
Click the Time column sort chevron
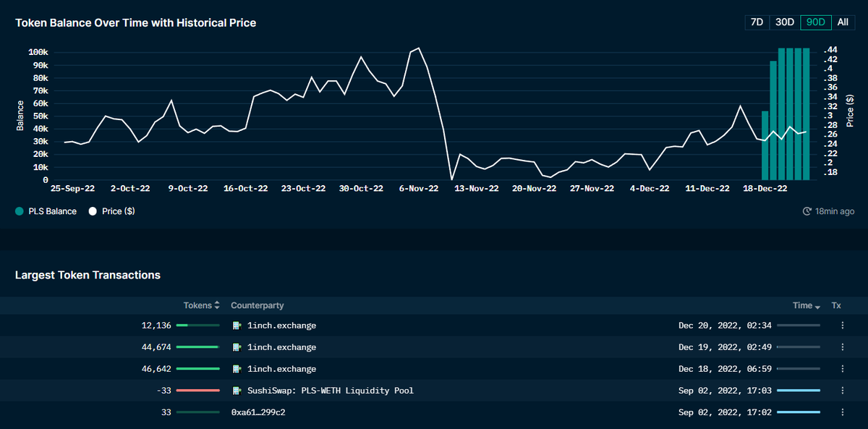pyautogui.click(x=818, y=305)
